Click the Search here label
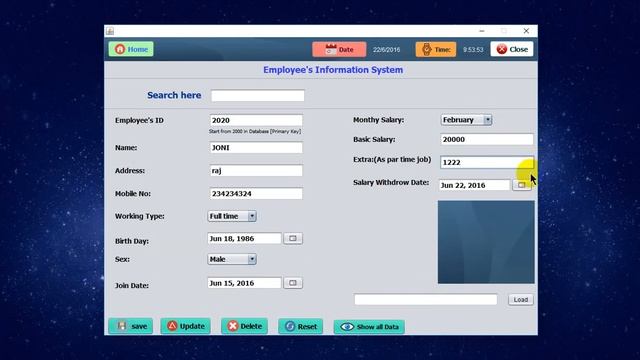The image size is (640, 360). (x=174, y=95)
